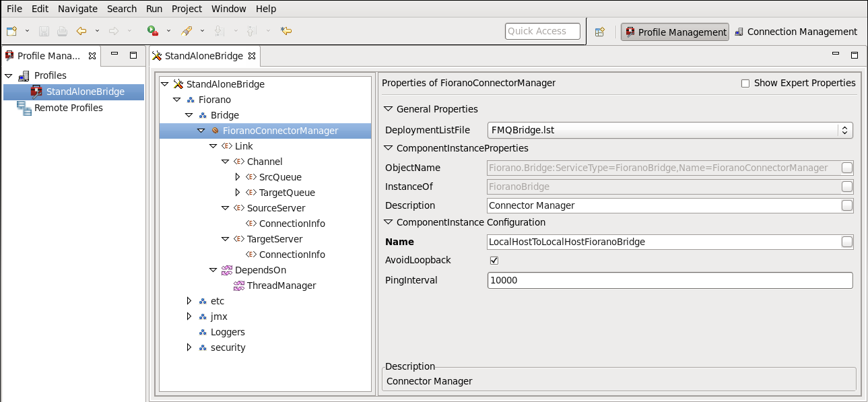Image resolution: width=868 pixels, height=402 pixels.
Task: Select the Loggers tree item
Action: pyautogui.click(x=228, y=332)
